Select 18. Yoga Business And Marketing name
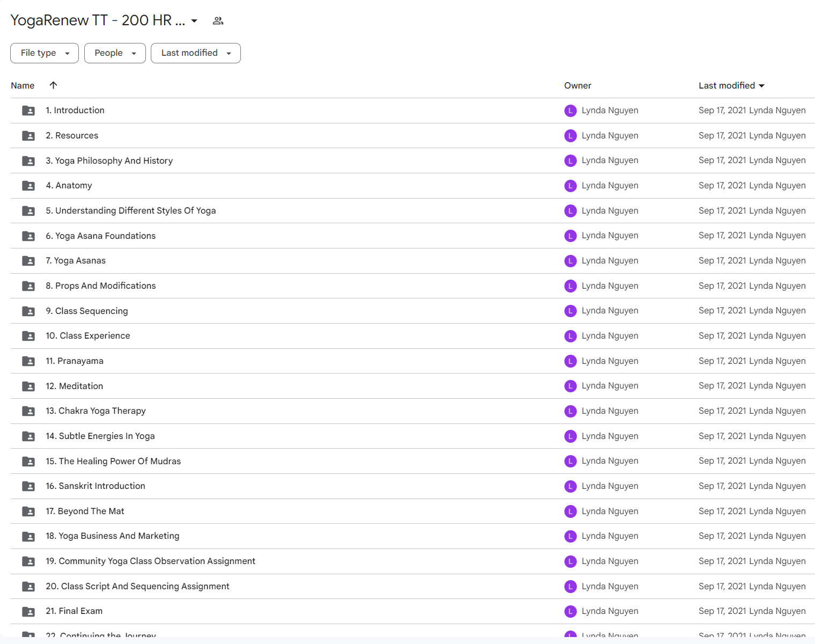The height and width of the screenshot is (644, 815). click(x=113, y=536)
